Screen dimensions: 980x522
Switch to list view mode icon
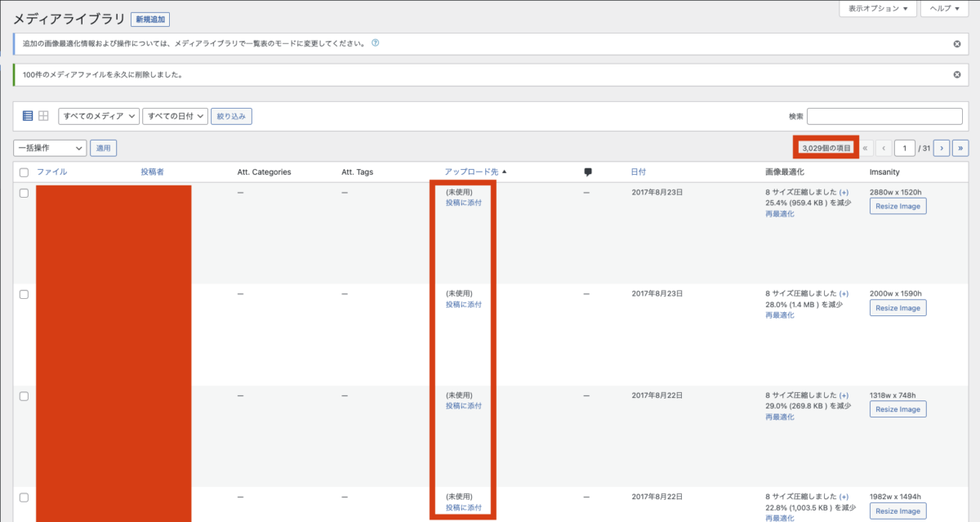tap(28, 116)
